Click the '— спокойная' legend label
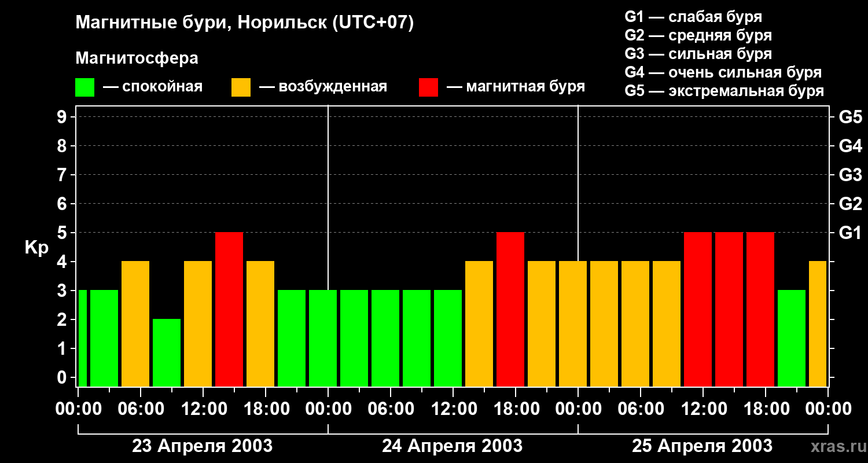 [153, 87]
